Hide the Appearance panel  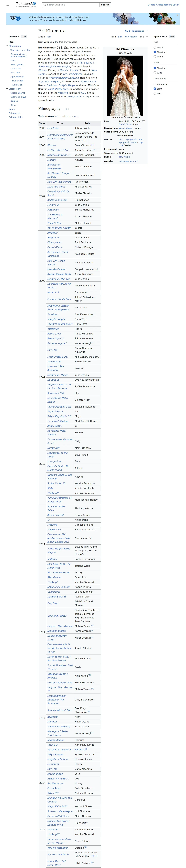172,36
